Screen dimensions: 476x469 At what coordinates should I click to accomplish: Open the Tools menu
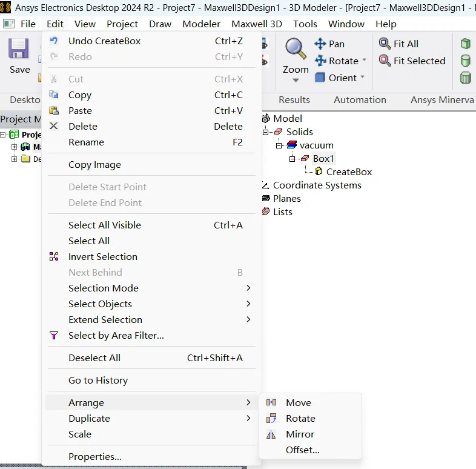point(305,24)
